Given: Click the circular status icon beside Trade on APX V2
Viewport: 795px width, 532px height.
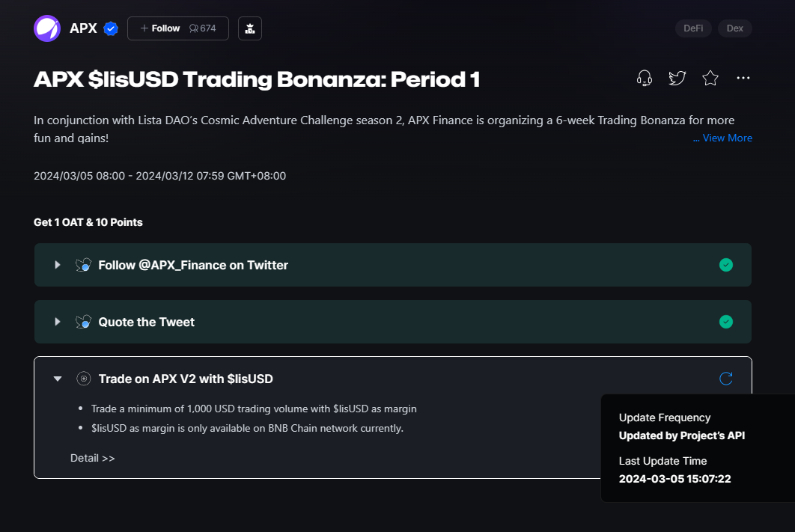Looking at the screenshot, I should [83, 379].
